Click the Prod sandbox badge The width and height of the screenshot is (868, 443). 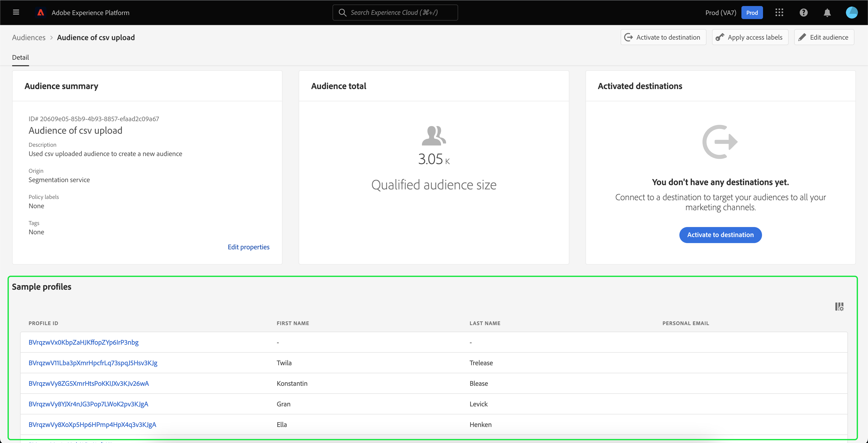tap(752, 13)
